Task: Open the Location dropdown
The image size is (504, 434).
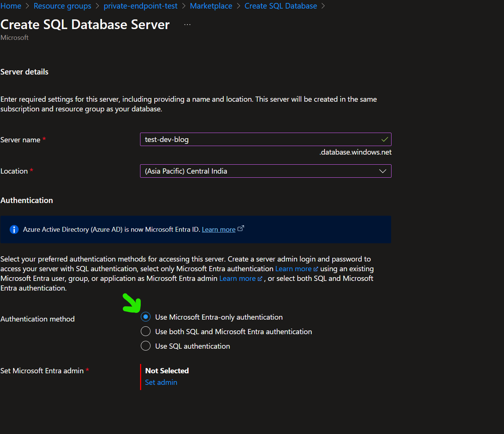Action: (x=266, y=171)
